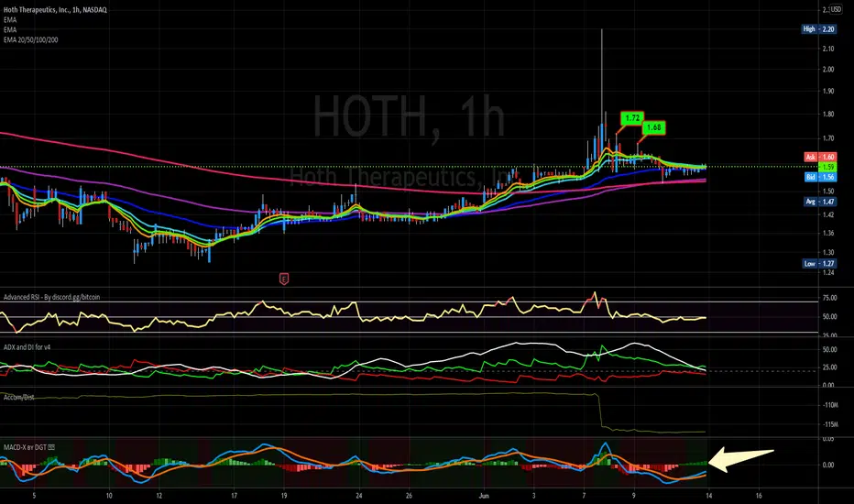854x504 pixels.
Task: Click the blue 'Bid 1.56' price label
Action: point(820,177)
